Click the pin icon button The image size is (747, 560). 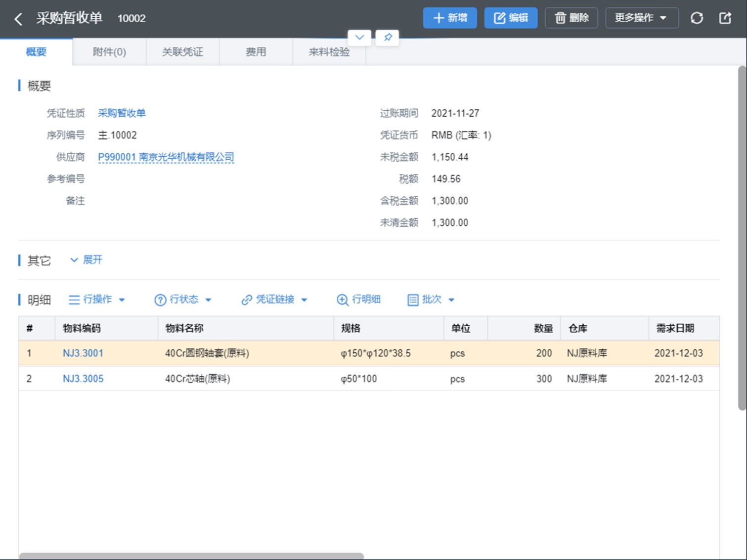[x=388, y=38]
